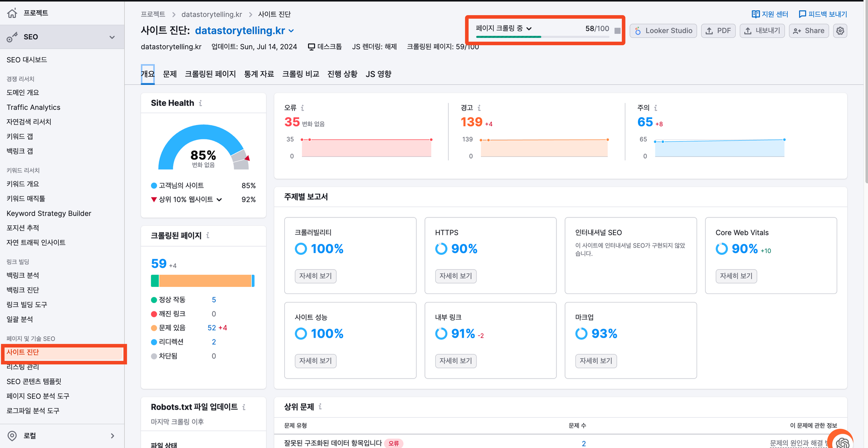The image size is (868, 448).
Task: Click 리디렉션 count 2
Action: 214,342
